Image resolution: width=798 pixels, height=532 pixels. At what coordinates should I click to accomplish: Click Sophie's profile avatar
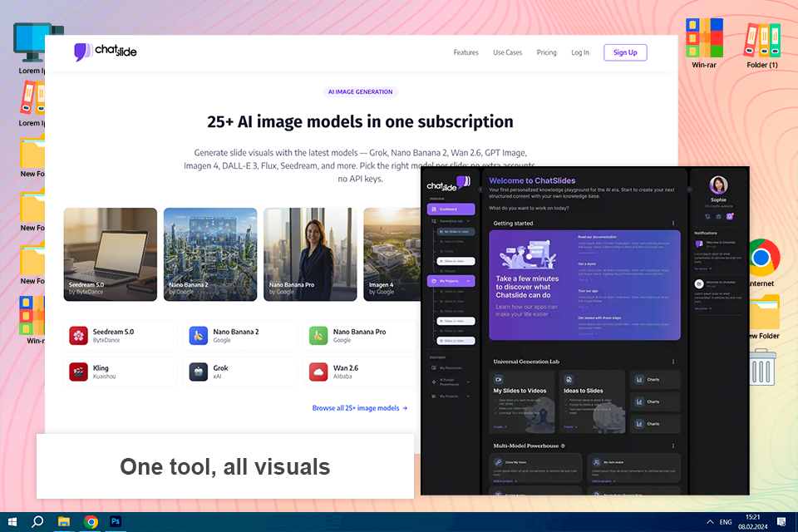[718, 185]
